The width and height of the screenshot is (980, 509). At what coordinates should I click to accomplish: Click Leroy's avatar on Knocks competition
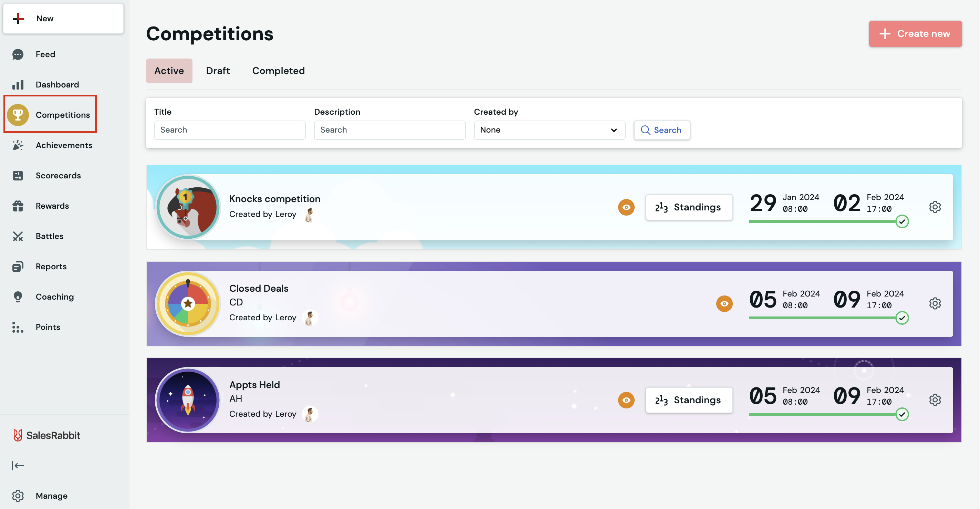tap(310, 215)
